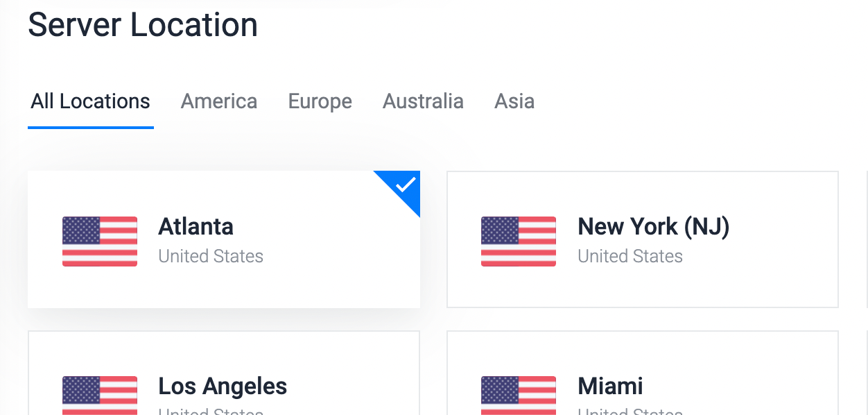The image size is (868, 415).
Task: Pick New York (NJ) as server location
Action: point(653,226)
